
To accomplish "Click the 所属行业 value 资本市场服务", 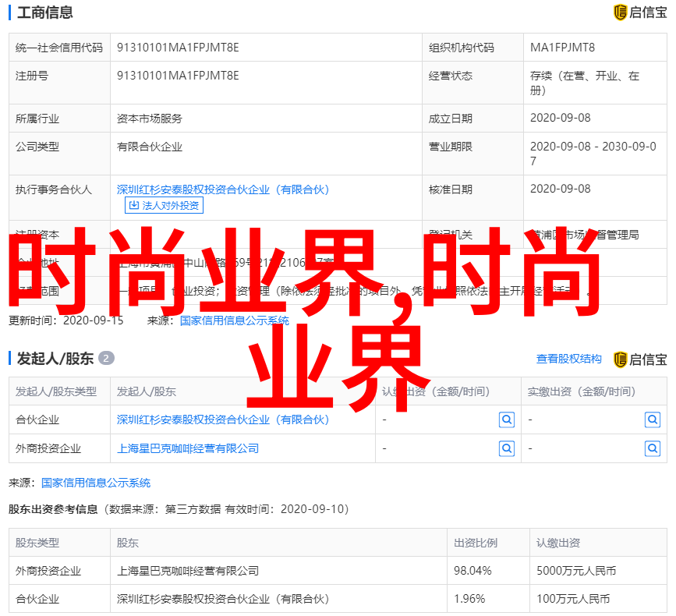I will pyautogui.click(x=150, y=118).
